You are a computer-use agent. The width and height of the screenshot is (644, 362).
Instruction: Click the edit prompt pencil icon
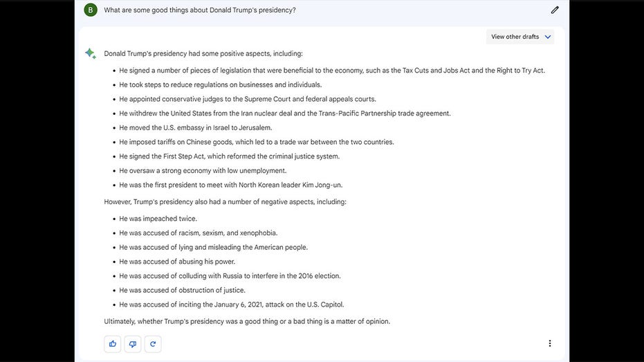555,10
